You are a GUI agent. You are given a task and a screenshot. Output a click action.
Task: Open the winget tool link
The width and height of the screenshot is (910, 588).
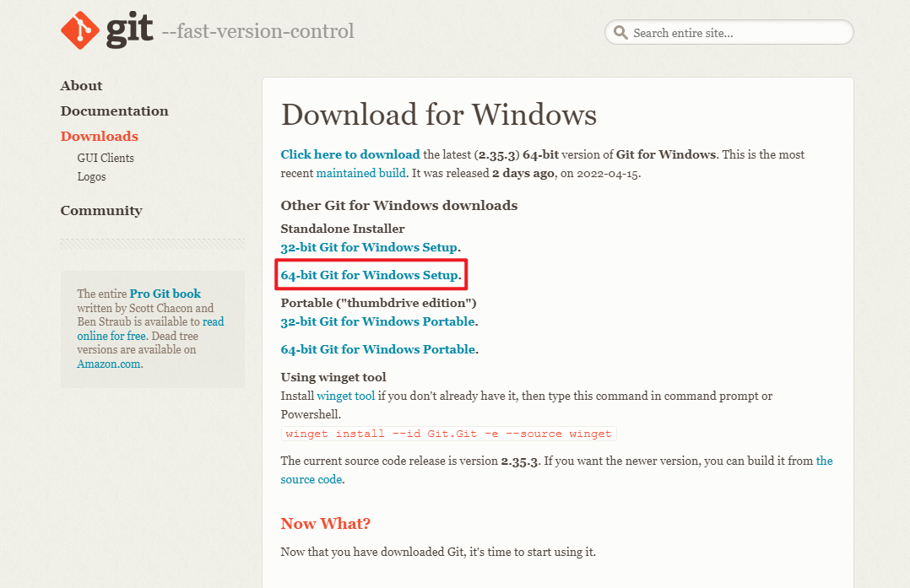click(x=346, y=396)
